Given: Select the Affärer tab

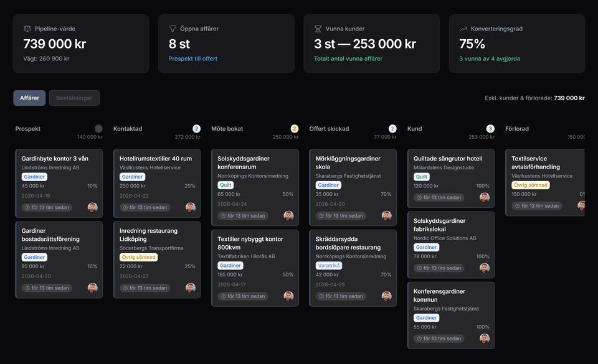Looking at the screenshot, I should [x=30, y=98].
